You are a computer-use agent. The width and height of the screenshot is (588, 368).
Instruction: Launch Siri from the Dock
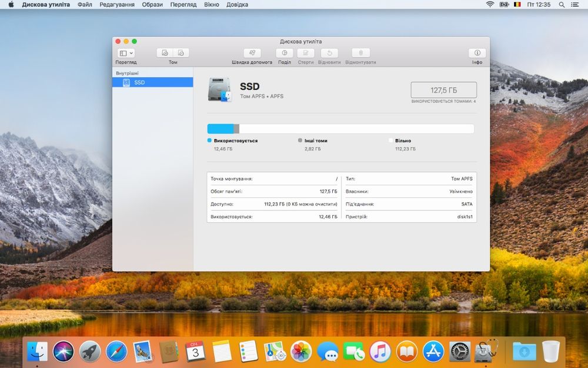(x=64, y=352)
